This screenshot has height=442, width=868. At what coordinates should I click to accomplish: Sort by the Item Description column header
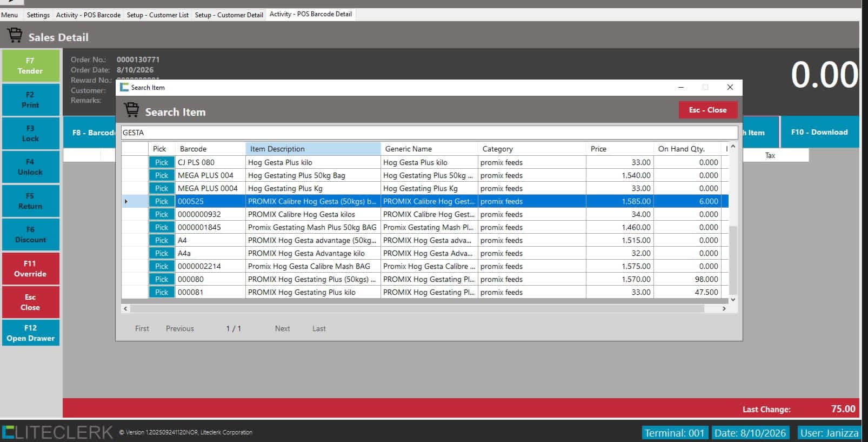click(313, 149)
